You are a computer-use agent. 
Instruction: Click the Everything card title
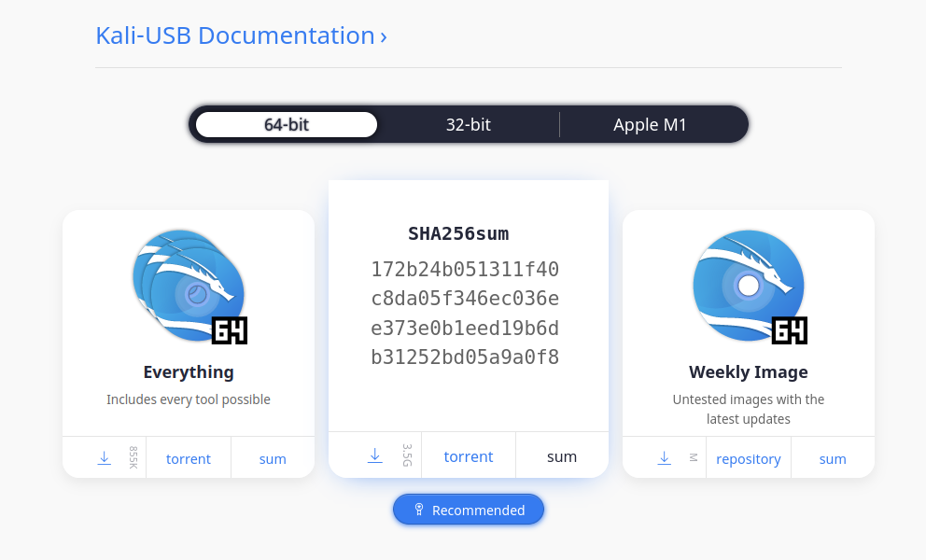point(189,372)
